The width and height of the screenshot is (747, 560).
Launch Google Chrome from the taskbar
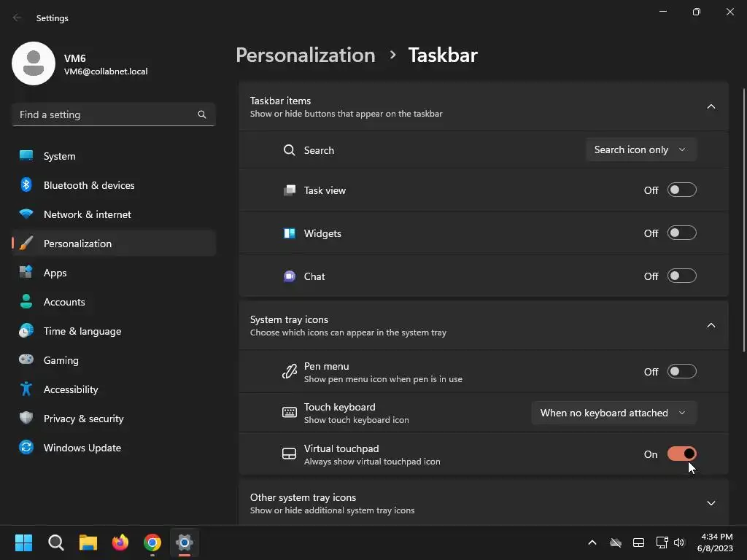152,542
